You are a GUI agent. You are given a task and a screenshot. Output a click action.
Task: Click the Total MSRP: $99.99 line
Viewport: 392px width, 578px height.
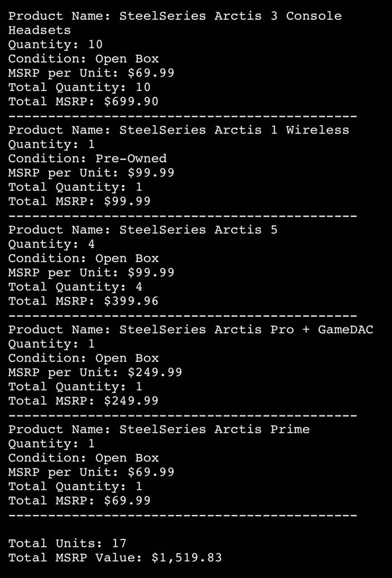(x=79, y=201)
